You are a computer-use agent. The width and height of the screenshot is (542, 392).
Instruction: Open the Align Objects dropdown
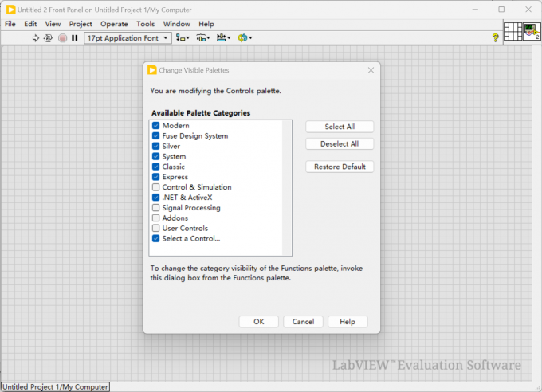click(x=183, y=38)
